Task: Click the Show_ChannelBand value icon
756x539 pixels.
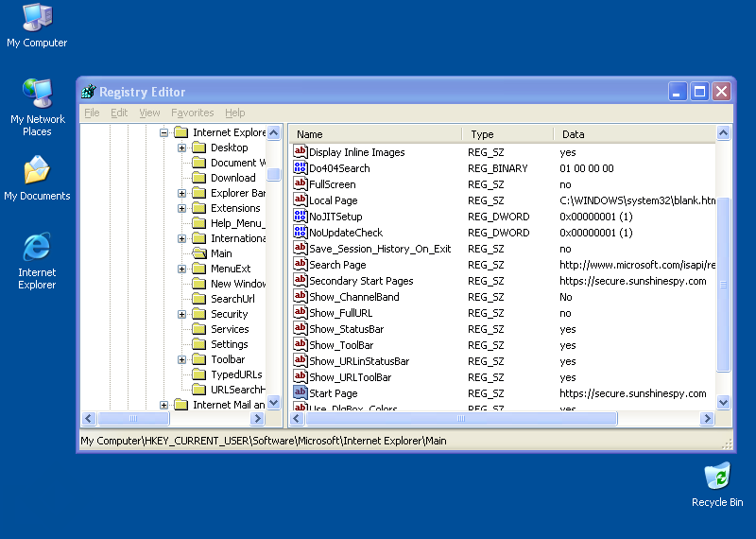Action: click(x=300, y=296)
